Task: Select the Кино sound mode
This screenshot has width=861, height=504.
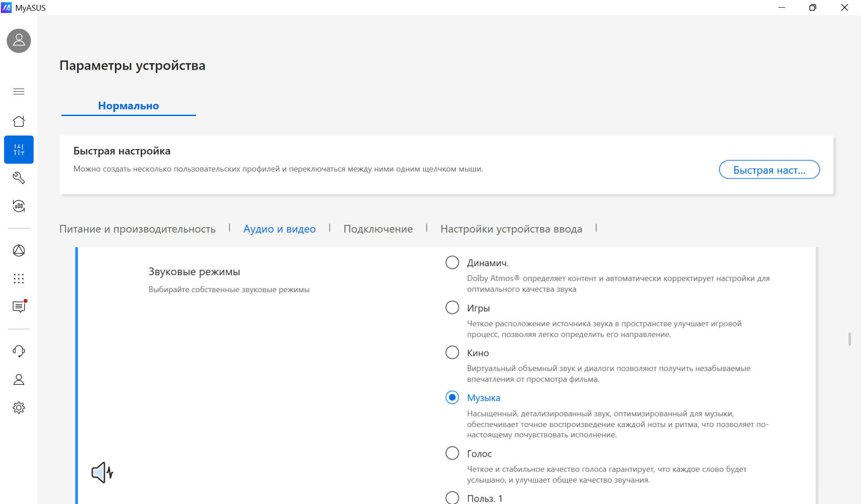Action: pos(452,353)
